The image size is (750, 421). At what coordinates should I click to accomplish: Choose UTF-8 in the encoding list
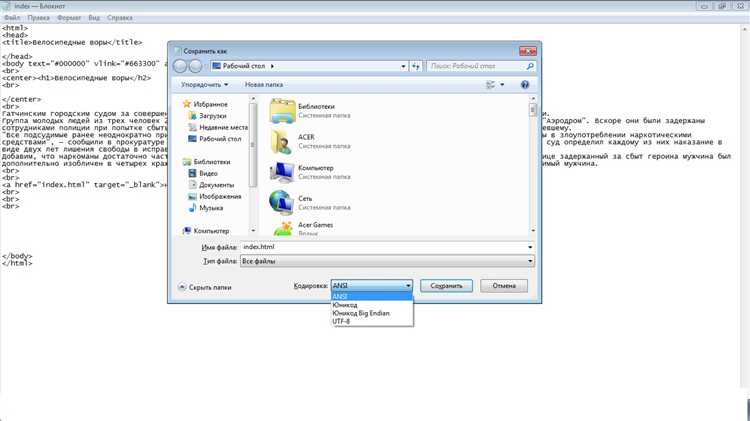pos(372,321)
